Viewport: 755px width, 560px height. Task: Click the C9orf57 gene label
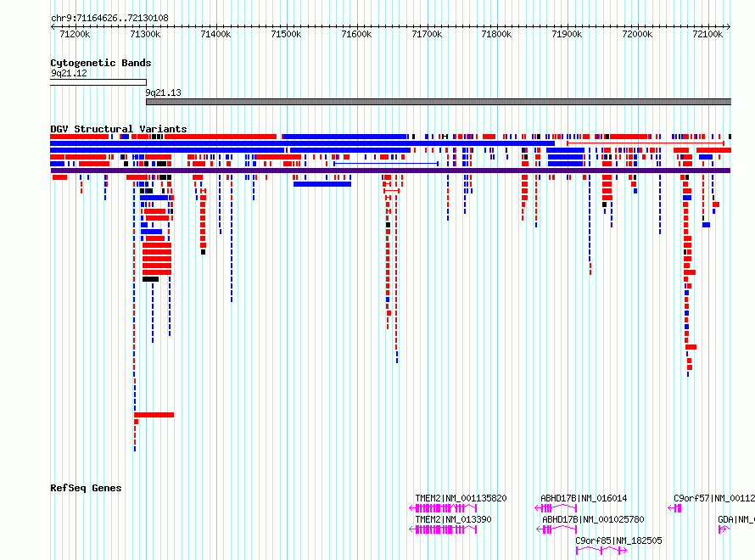[714, 498]
